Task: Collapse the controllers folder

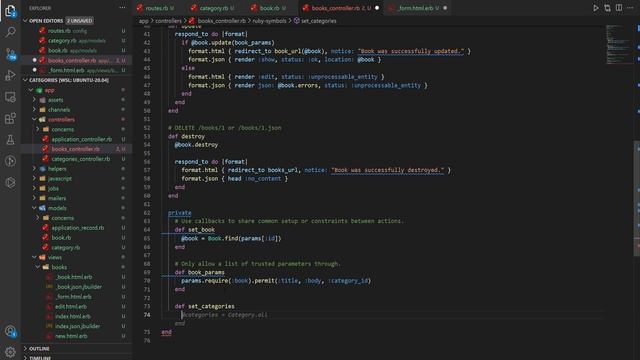Action: click(35, 119)
